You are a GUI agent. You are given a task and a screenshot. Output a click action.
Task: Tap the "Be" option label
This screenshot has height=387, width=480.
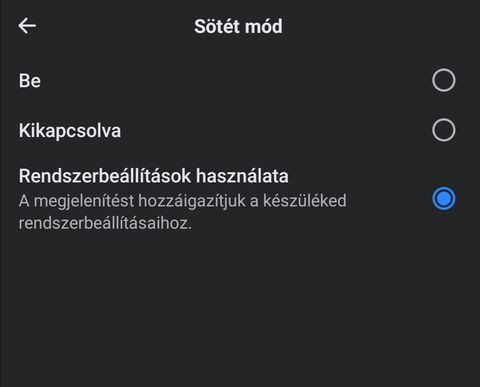[x=30, y=81]
